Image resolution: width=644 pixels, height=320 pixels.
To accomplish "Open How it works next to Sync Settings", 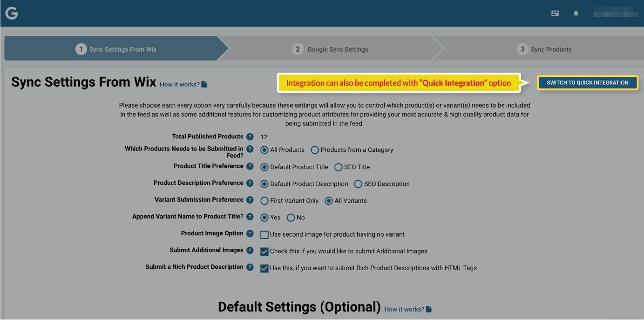I will click(183, 84).
